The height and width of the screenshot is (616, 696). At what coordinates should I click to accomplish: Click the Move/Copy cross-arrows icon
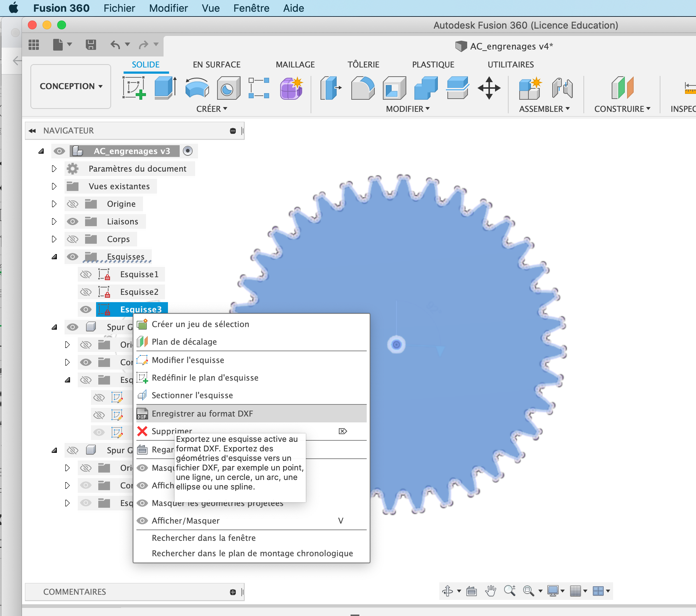click(x=489, y=88)
